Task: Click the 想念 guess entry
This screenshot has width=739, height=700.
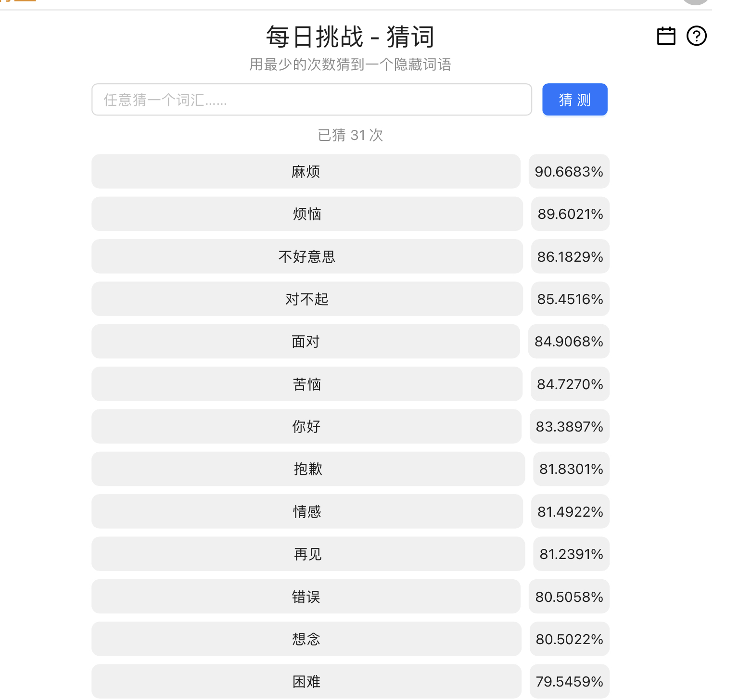Action: click(x=306, y=639)
